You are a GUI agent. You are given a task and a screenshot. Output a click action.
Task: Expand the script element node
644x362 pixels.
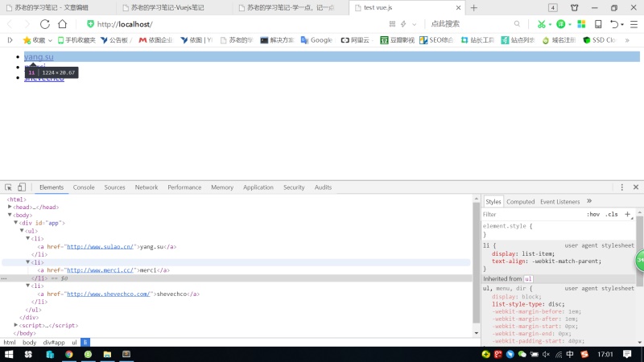16,325
